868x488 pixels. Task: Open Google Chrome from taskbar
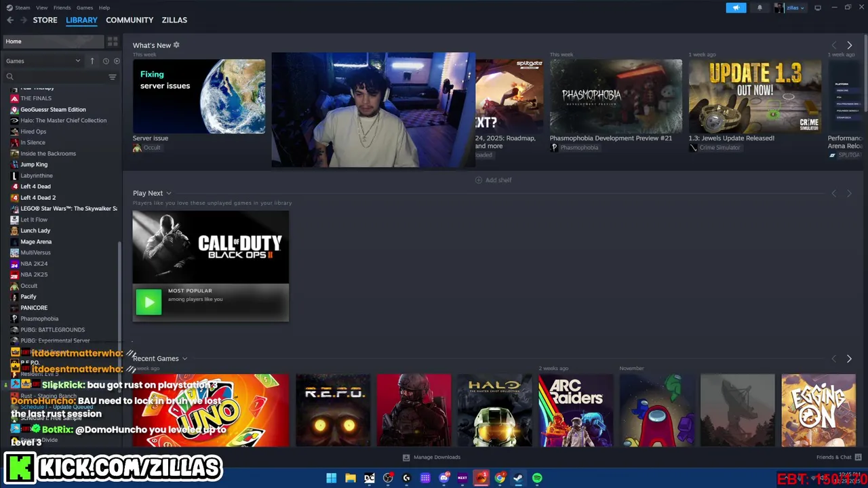(x=500, y=478)
